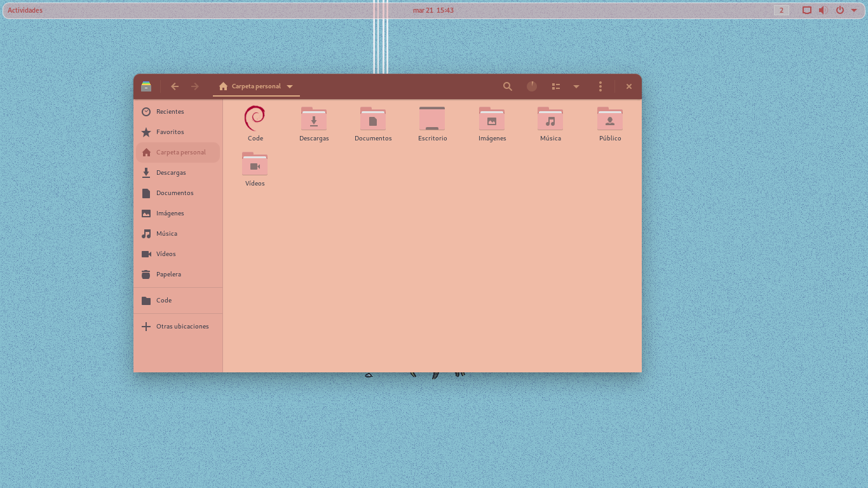
Task: Select the Vídeos folder in the file grid
Action: 255,169
